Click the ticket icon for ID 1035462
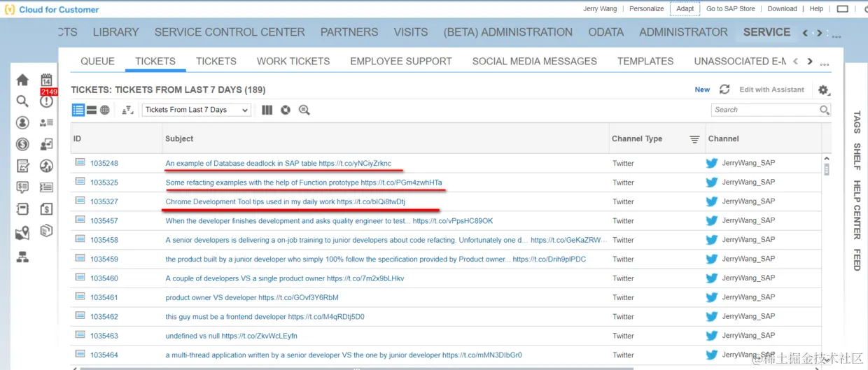Screen dimensions: 868x370 [x=80, y=316]
